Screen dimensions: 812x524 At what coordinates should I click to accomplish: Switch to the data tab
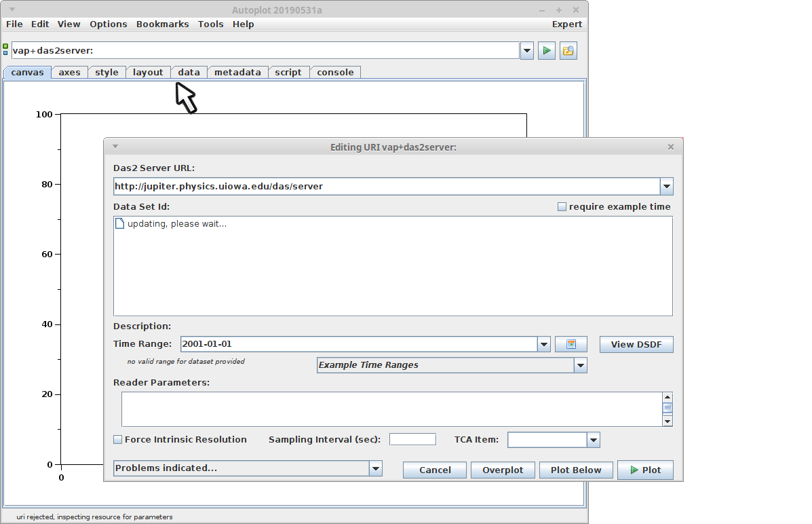tap(189, 73)
